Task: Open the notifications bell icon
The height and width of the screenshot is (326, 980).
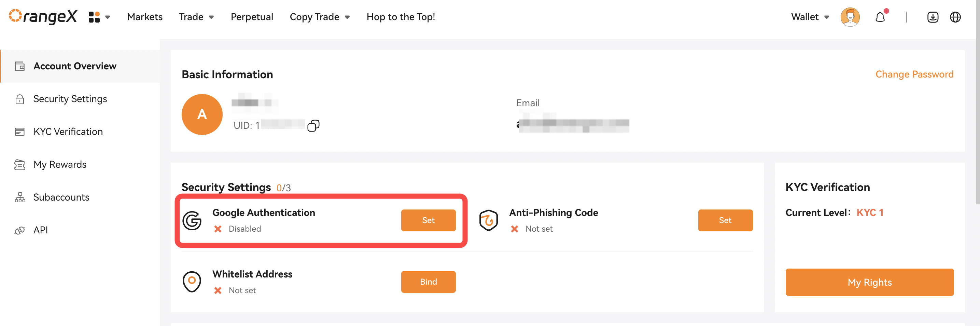Action: 880,17
